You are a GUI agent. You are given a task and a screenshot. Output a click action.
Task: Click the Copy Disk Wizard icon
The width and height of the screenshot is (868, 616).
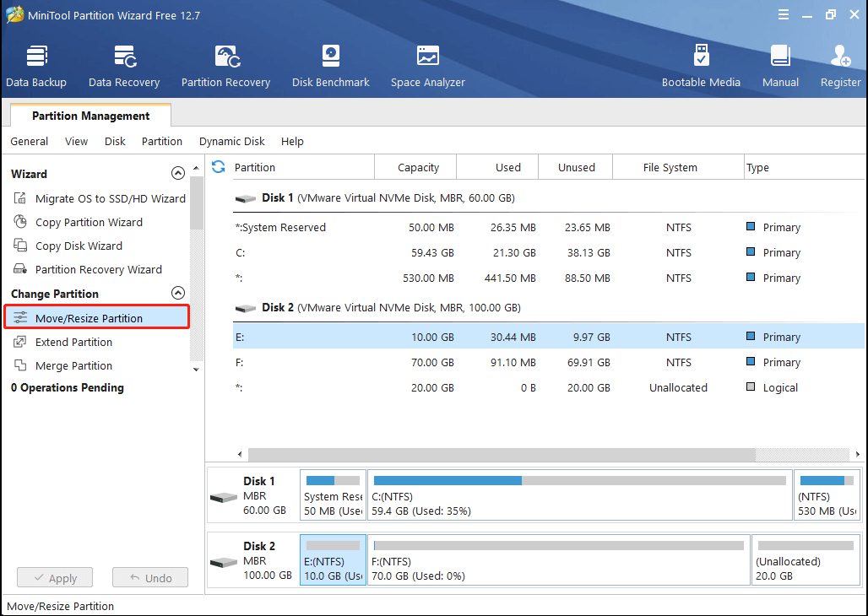click(x=20, y=246)
